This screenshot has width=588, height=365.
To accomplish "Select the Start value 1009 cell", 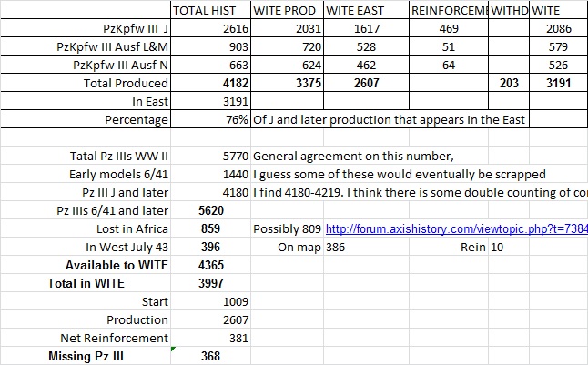I will 235,301.
